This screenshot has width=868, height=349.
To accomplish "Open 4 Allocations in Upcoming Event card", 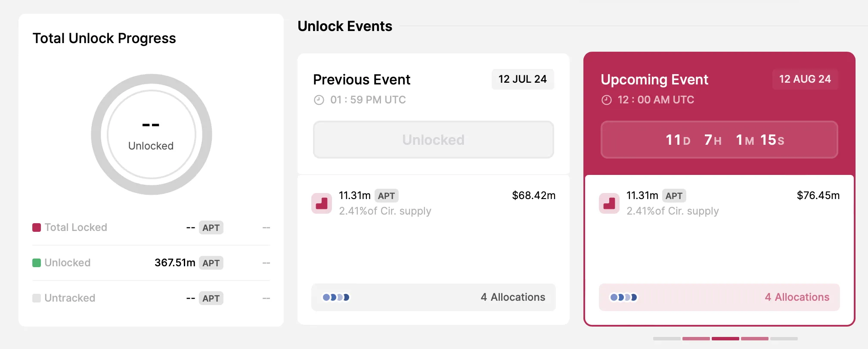I will tap(797, 297).
